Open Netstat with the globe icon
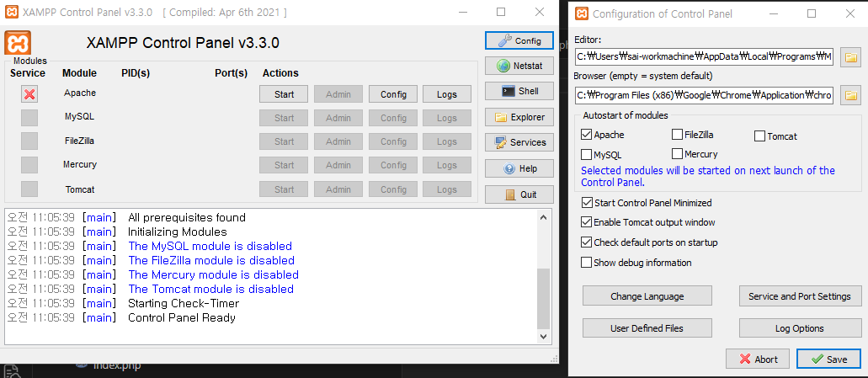 (519, 66)
